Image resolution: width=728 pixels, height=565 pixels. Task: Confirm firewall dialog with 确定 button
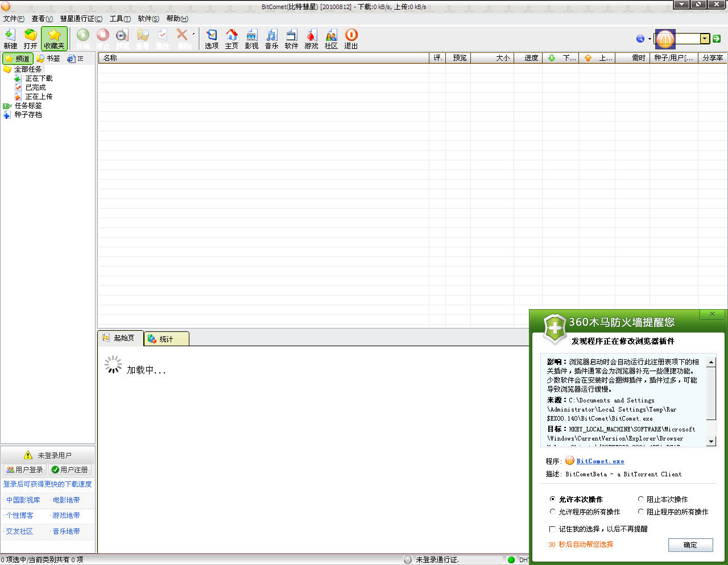[690, 545]
